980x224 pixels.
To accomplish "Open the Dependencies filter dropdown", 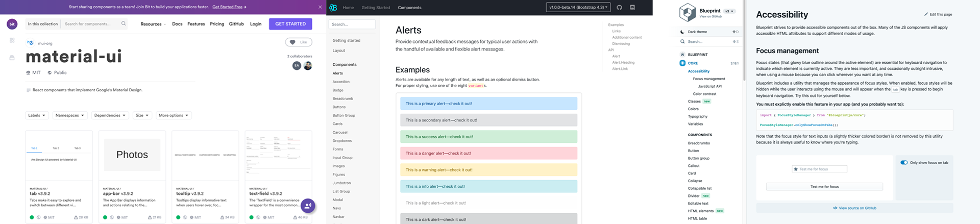I will tap(110, 115).
